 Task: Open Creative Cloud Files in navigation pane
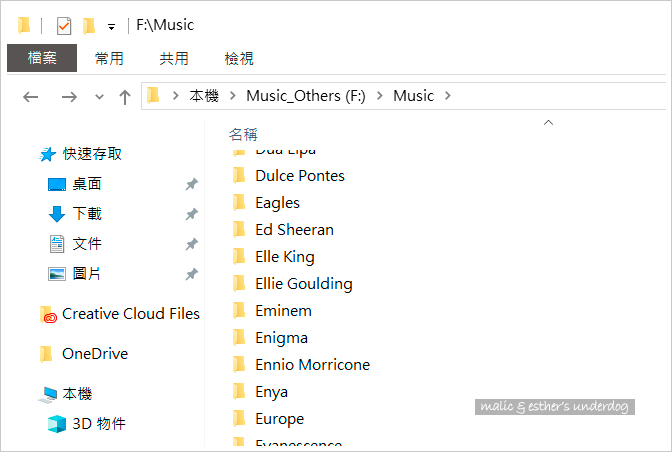click(x=131, y=314)
